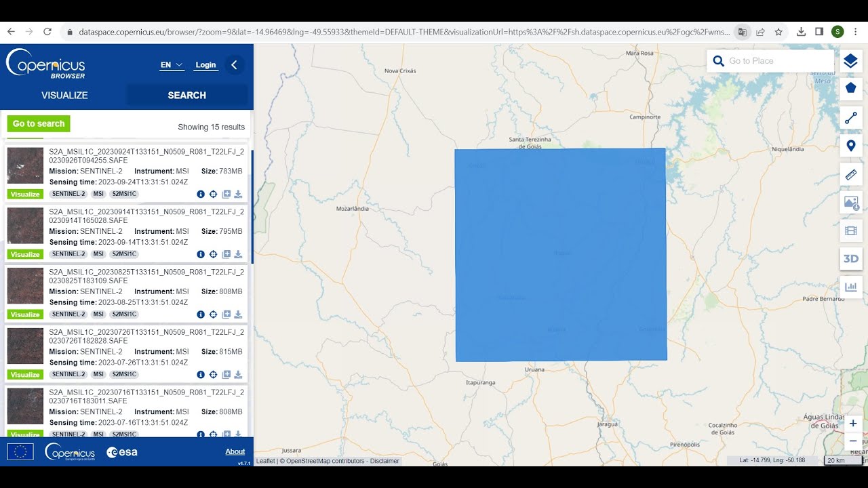Select the 20230825 result thumbnail
Screen dimensions: 868x488
(25, 286)
